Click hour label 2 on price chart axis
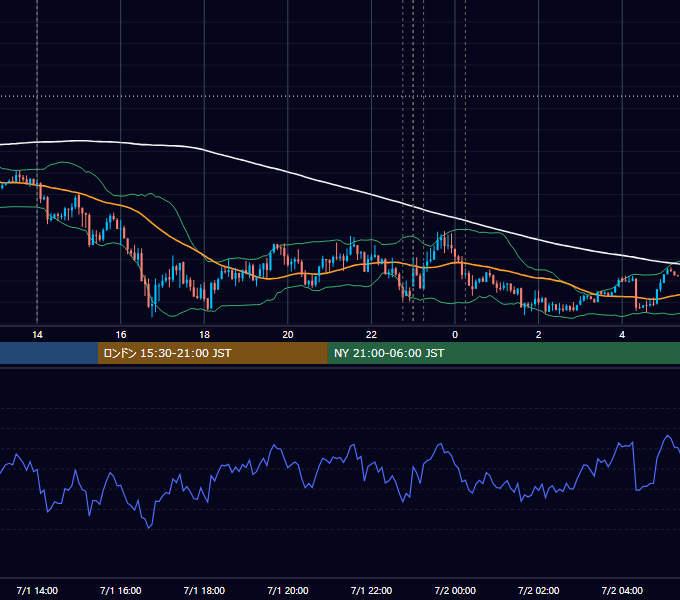Screen dimensions: 680x600 tap(539, 335)
